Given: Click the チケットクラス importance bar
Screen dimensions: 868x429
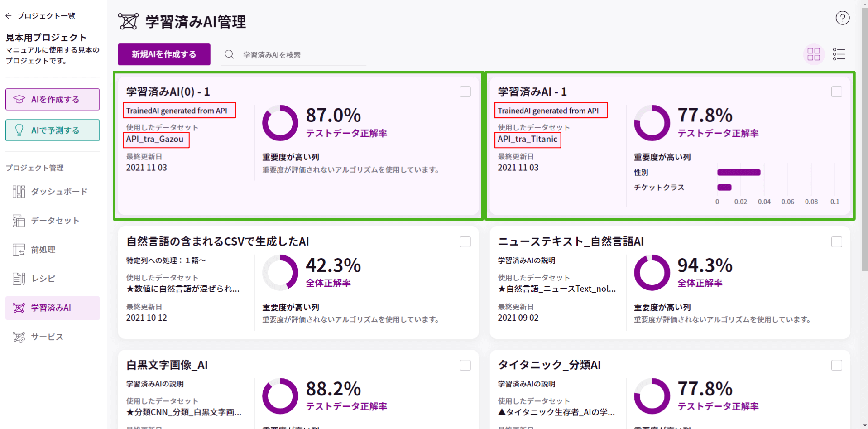Looking at the screenshot, I should [x=724, y=187].
